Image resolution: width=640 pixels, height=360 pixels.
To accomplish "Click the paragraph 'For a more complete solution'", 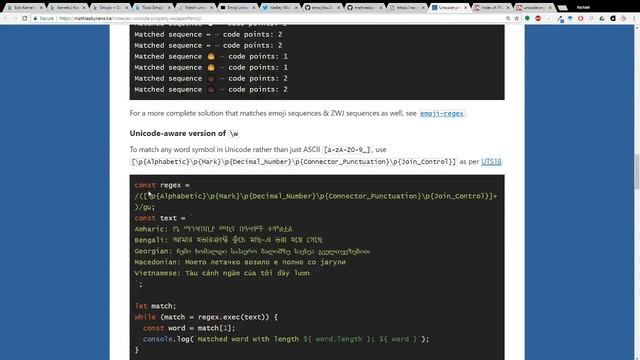I will tap(298, 113).
